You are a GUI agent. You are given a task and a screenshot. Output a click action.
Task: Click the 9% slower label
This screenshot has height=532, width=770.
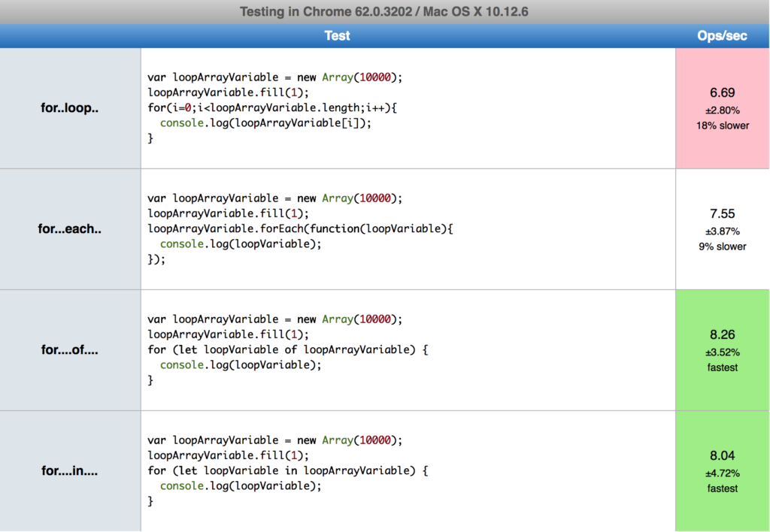point(722,246)
